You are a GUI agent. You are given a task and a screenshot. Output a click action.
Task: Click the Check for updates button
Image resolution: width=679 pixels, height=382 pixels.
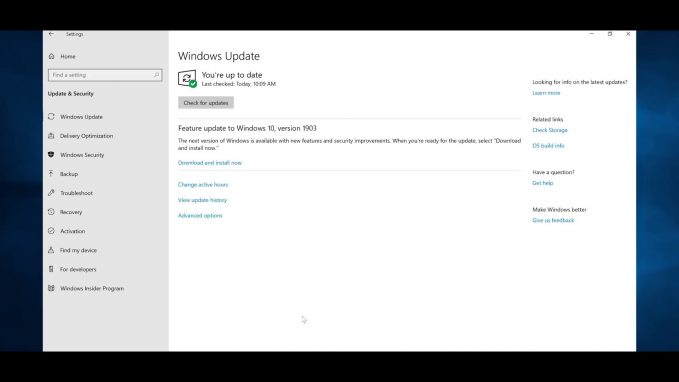pos(206,103)
